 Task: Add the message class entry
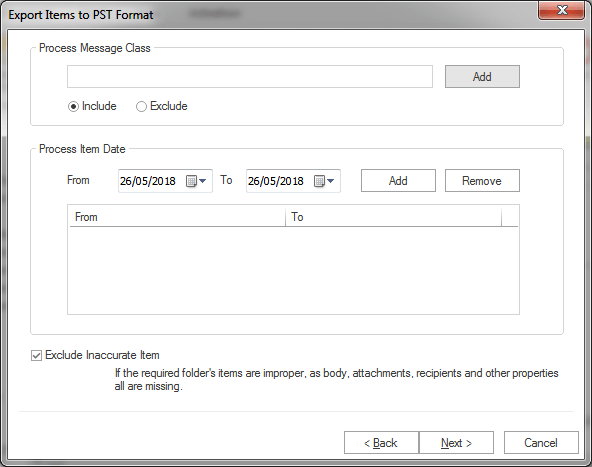coord(482,77)
